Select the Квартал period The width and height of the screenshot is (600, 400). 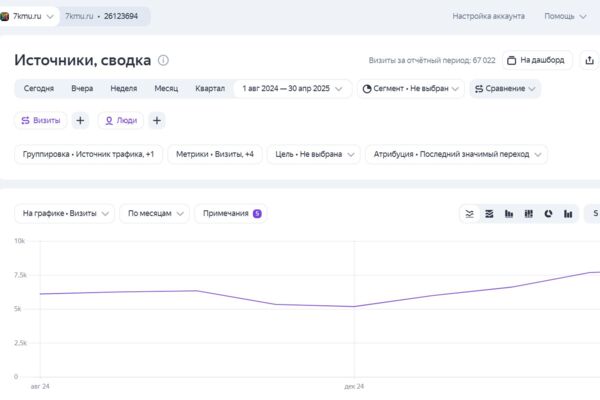coord(210,88)
